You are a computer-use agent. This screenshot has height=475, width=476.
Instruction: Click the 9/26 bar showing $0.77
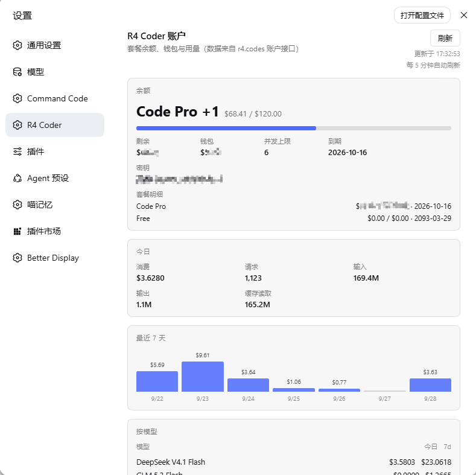point(339,390)
